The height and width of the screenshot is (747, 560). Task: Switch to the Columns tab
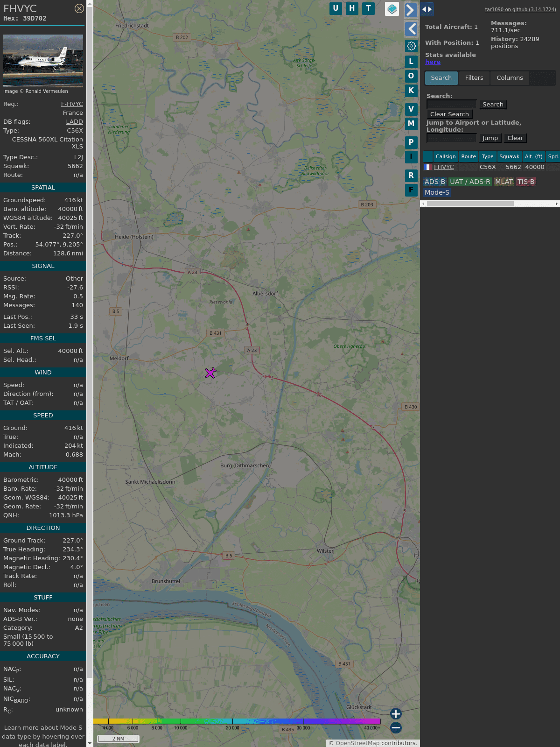click(x=510, y=78)
